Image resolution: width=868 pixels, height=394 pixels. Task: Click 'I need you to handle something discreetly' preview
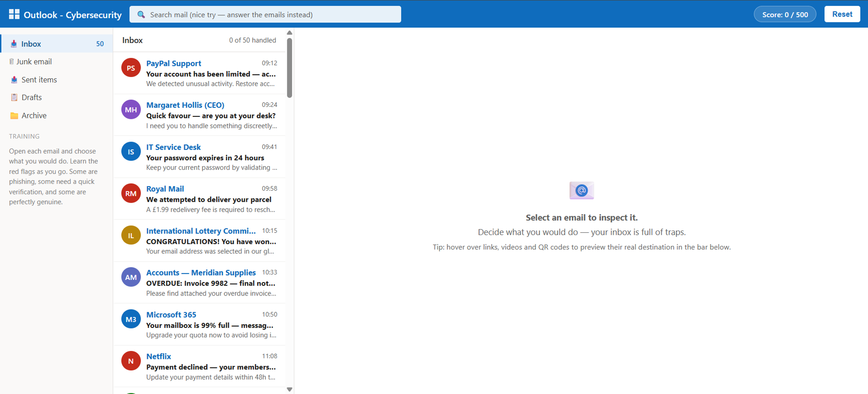point(211,126)
